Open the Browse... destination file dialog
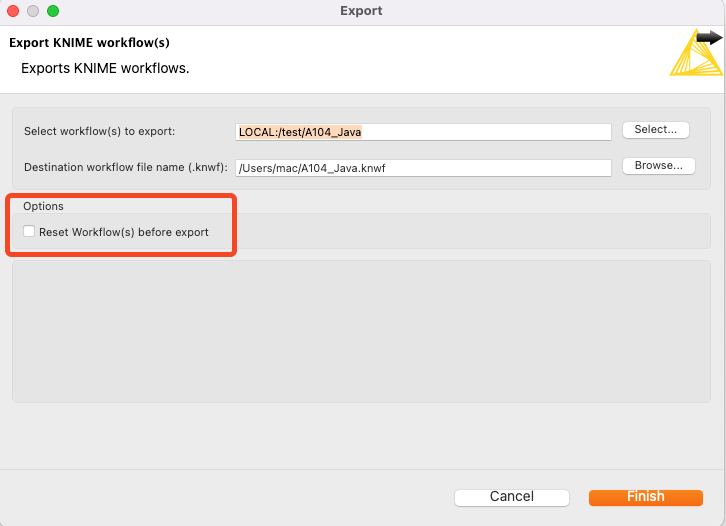 (x=658, y=166)
